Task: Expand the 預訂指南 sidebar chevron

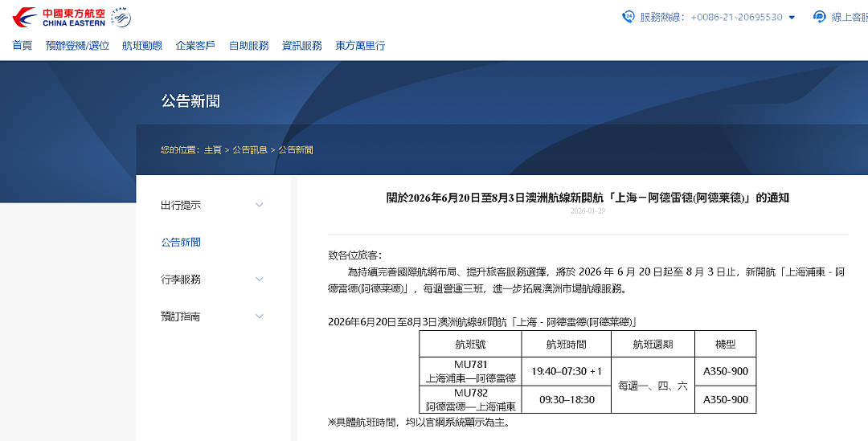Action: [259, 316]
